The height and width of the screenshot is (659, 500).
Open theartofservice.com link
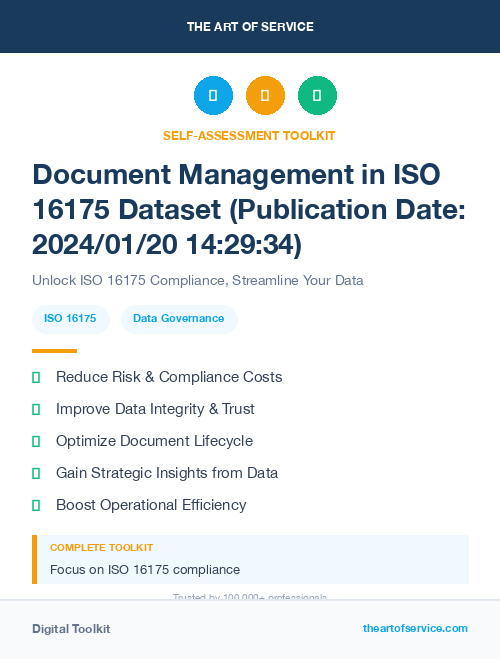pos(415,628)
